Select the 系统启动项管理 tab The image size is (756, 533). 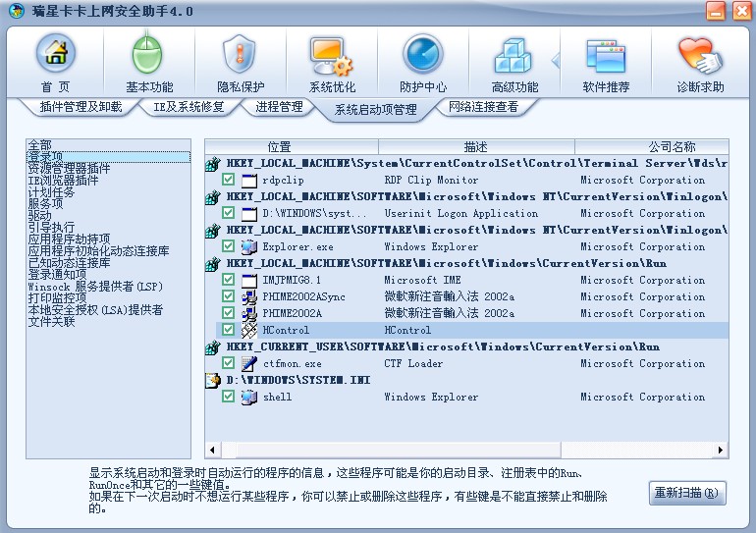375,109
